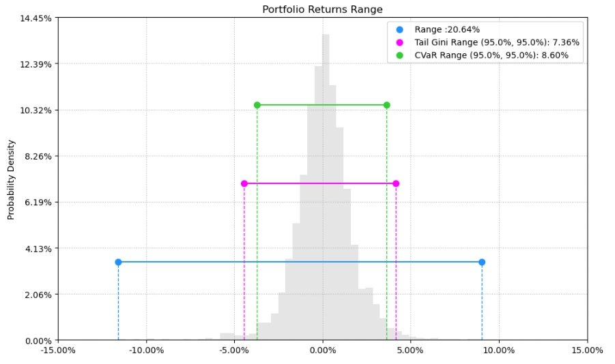Click the magenta Tail Gini legend marker
This screenshot has height=364, width=615.
coord(400,42)
